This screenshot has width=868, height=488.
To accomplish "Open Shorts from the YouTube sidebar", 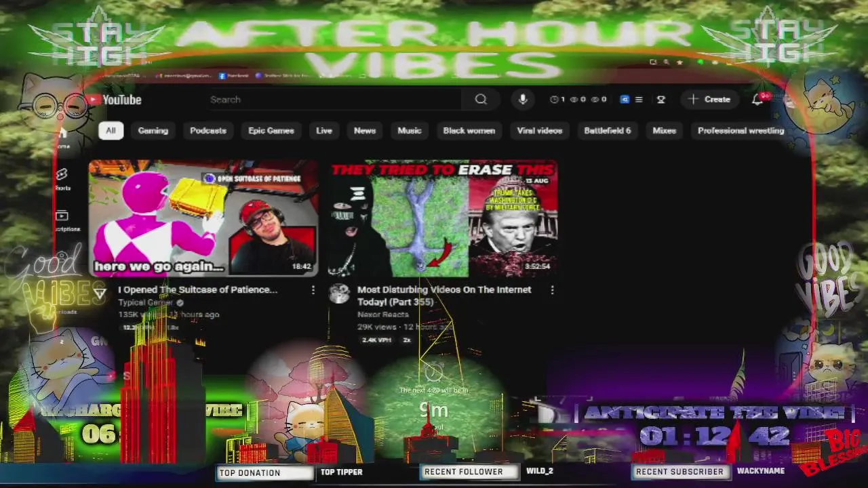I will [x=62, y=180].
